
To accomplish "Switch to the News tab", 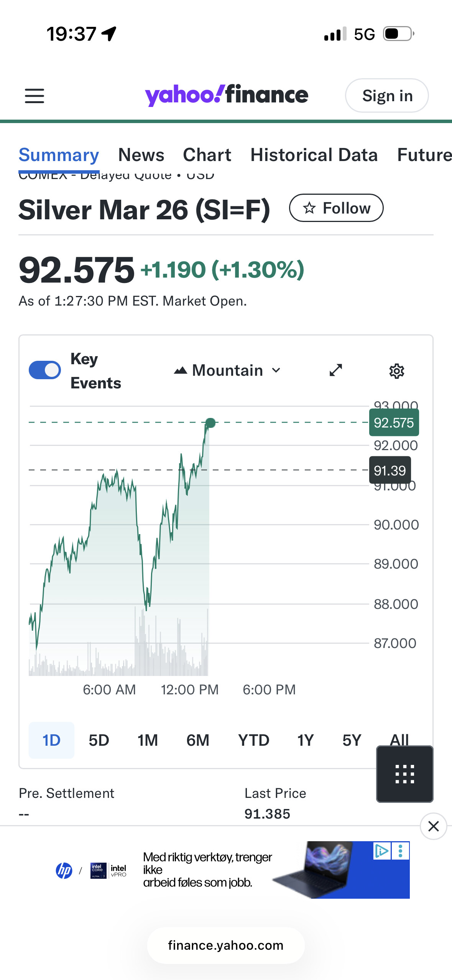I will point(141,155).
